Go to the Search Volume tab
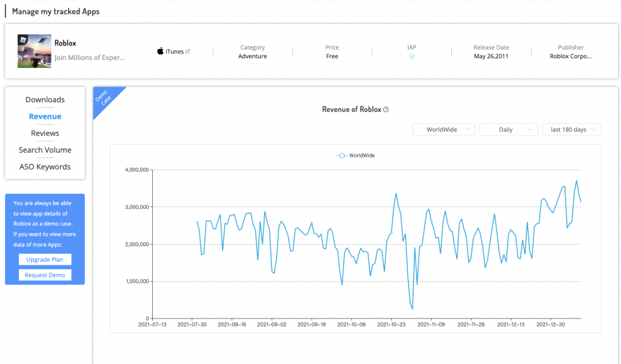 click(x=45, y=150)
